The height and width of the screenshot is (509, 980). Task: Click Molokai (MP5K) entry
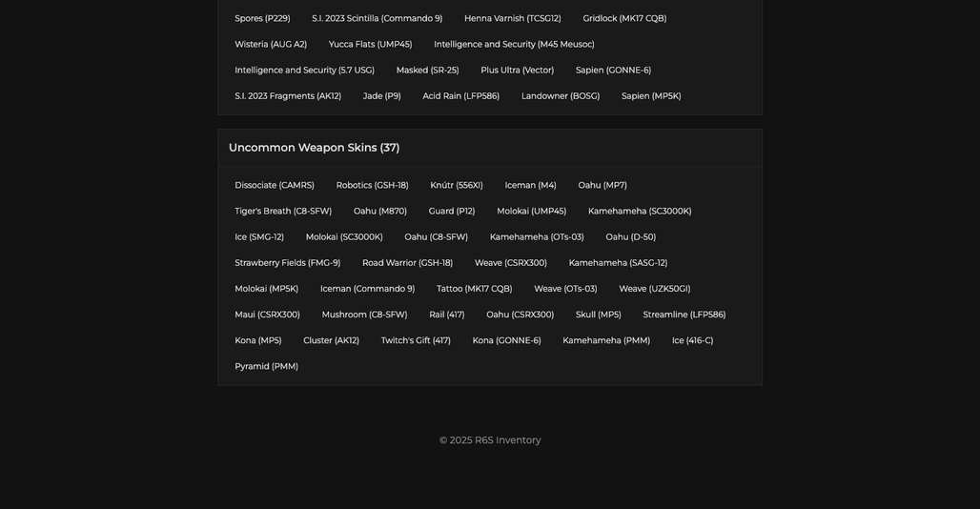(266, 289)
